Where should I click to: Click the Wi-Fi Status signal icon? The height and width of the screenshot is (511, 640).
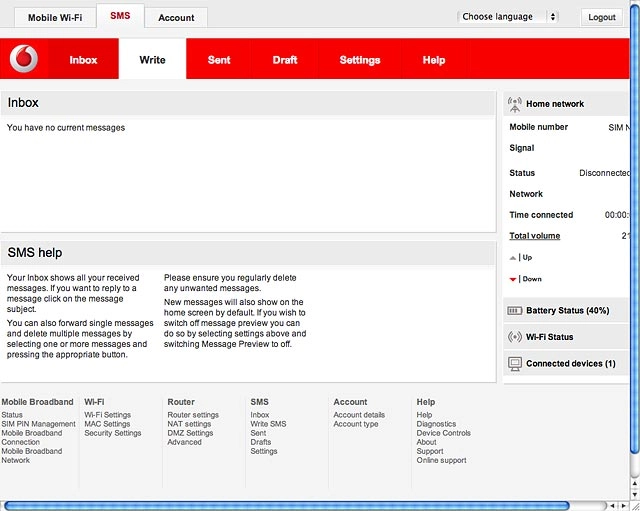pyautogui.click(x=515, y=337)
